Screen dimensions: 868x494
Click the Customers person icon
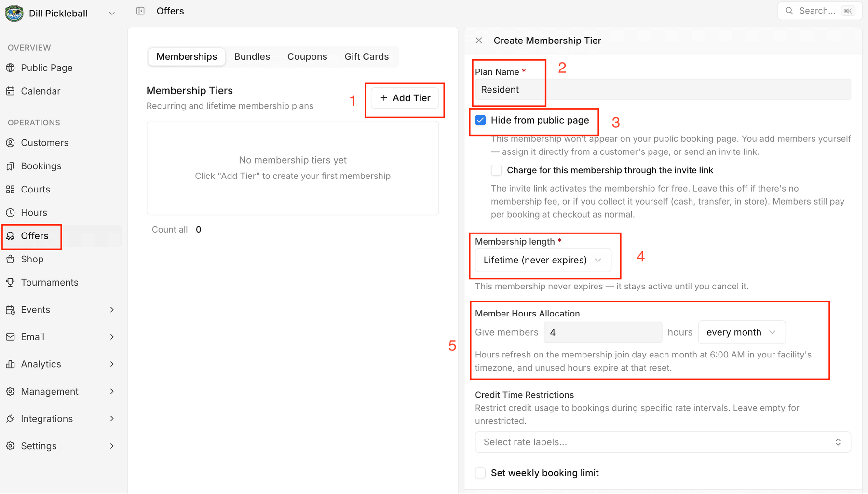[10, 143]
